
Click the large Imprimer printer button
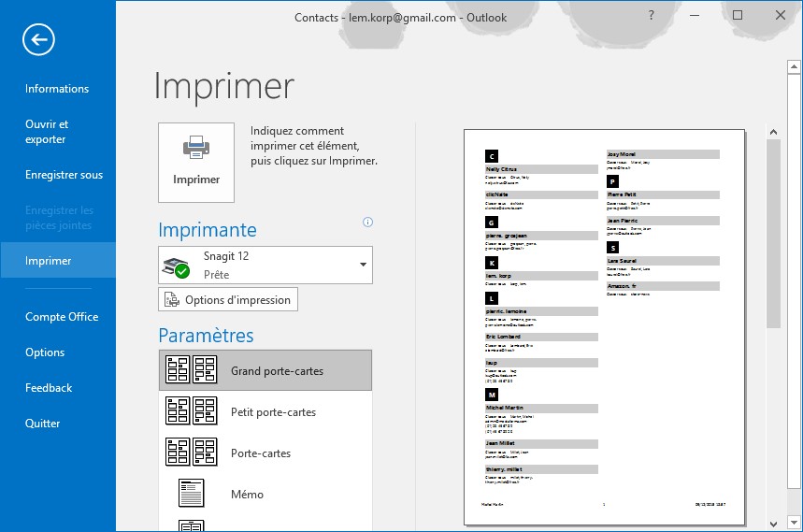[x=196, y=162]
